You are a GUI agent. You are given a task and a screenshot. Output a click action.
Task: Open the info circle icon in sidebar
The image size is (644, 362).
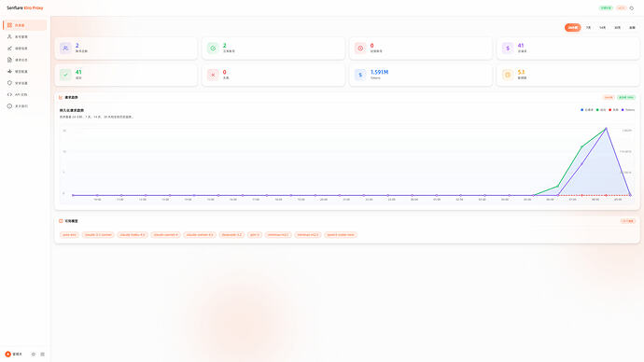tap(9, 105)
